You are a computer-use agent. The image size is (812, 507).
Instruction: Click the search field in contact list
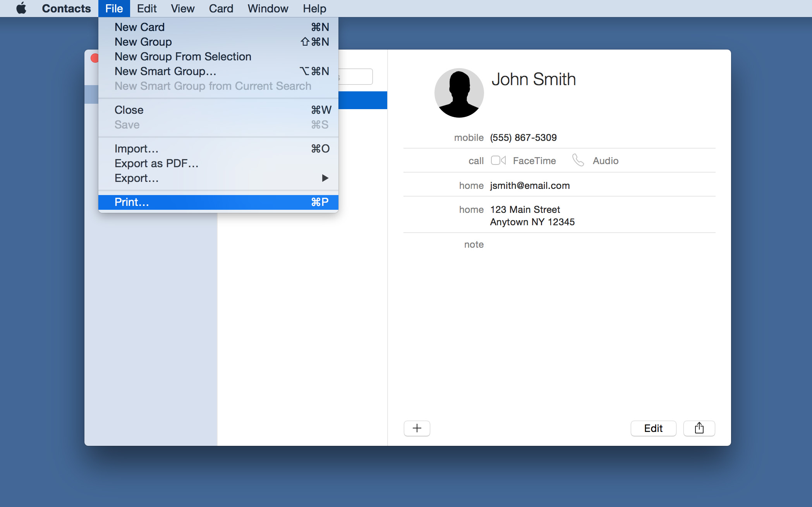(355, 77)
